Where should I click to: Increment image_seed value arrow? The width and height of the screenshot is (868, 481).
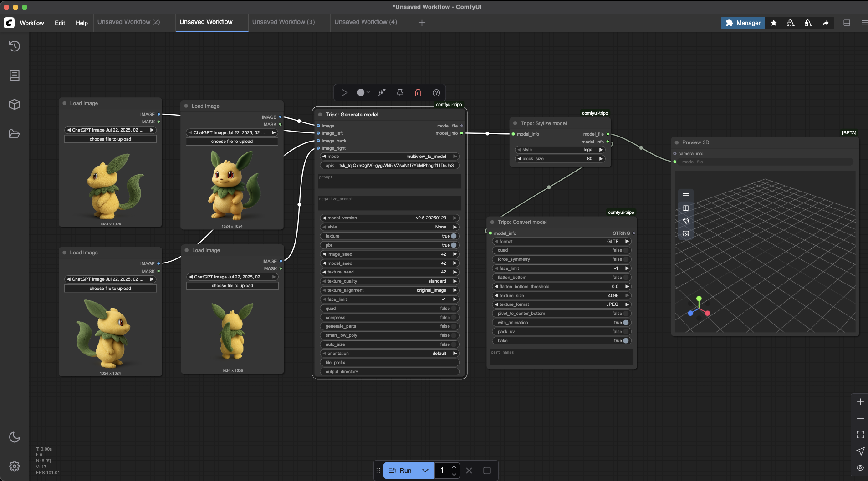[x=455, y=254]
